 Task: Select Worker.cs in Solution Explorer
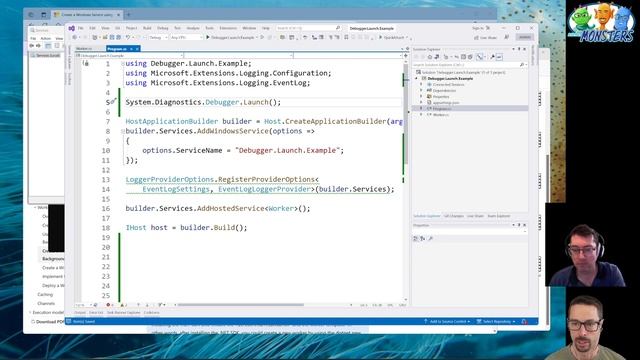(x=441, y=115)
